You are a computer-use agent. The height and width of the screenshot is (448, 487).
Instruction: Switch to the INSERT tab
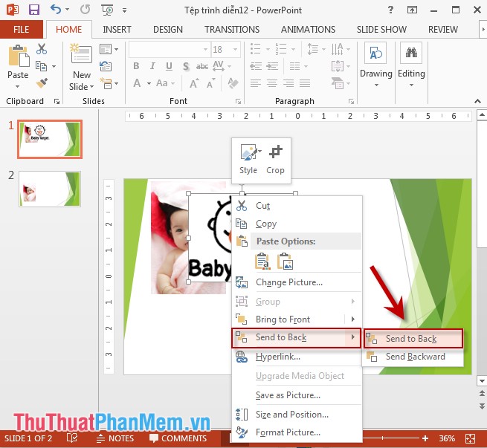(117, 30)
